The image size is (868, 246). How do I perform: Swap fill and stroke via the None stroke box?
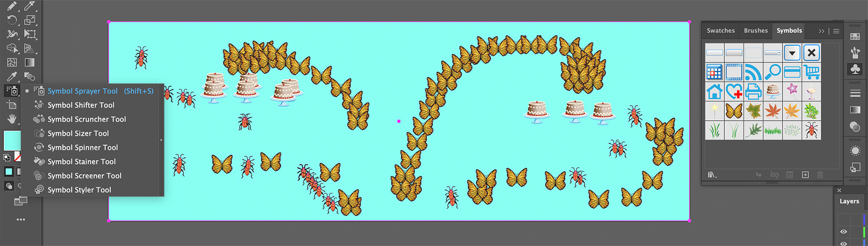pyautogui.click(x=18, y=156)
